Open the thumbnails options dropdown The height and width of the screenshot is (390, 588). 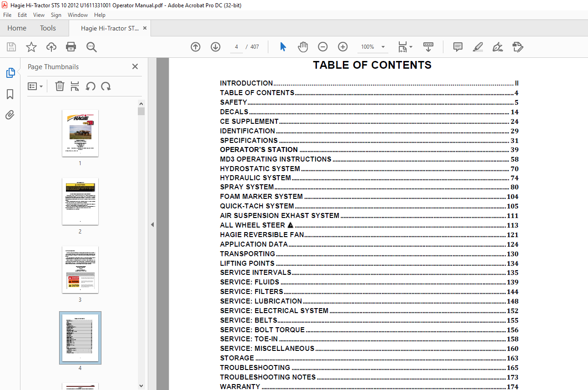35,86
